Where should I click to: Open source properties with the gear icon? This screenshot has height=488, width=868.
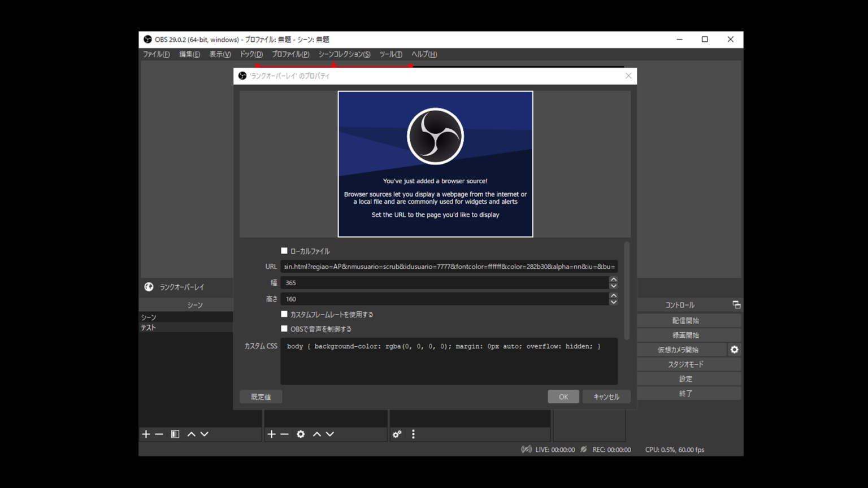[x=301, y=434]
